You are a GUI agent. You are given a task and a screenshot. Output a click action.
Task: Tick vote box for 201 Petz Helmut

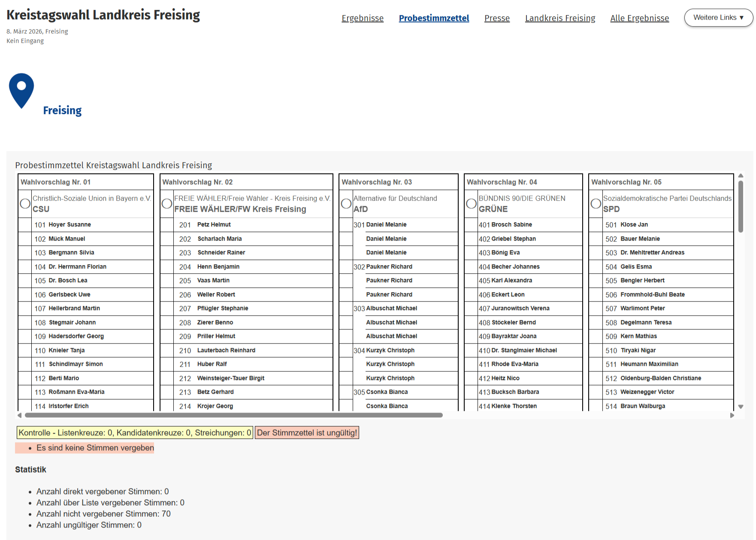tap(167, 225)
